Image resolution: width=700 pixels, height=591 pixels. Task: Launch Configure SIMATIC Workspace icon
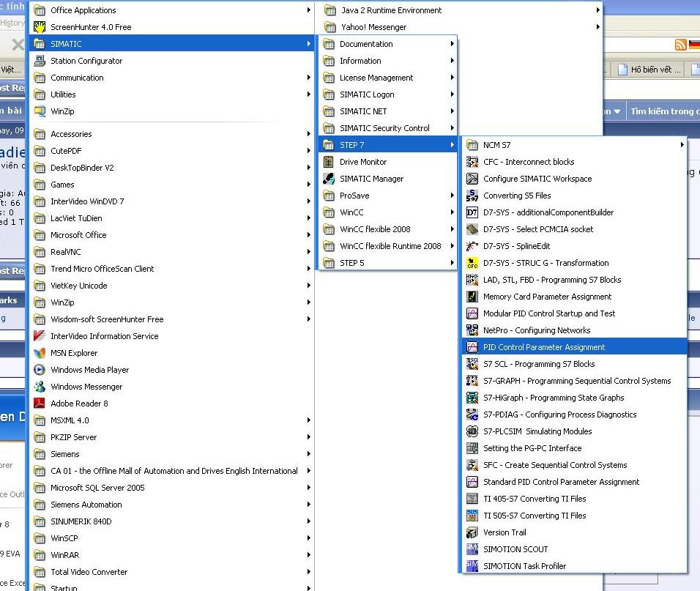[472, 179]
